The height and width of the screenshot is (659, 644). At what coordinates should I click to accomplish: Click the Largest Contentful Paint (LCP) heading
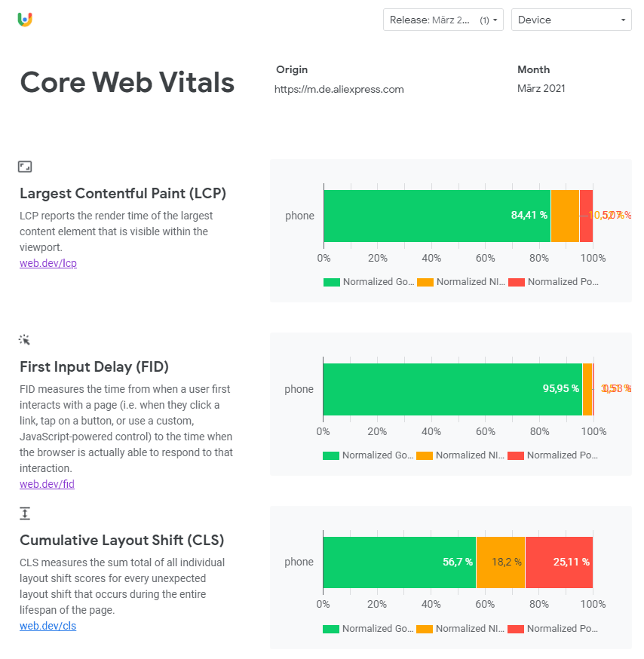[x=123, y=193]
